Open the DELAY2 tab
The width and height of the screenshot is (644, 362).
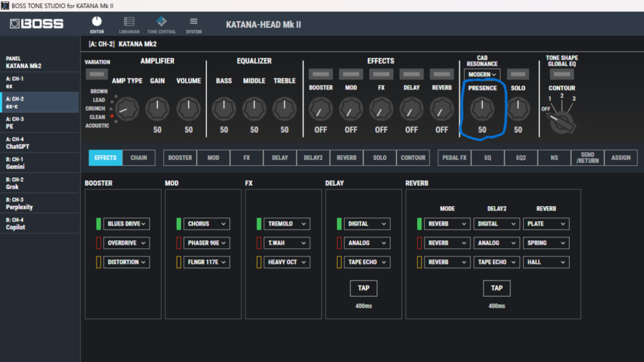(x=313, y=158)
